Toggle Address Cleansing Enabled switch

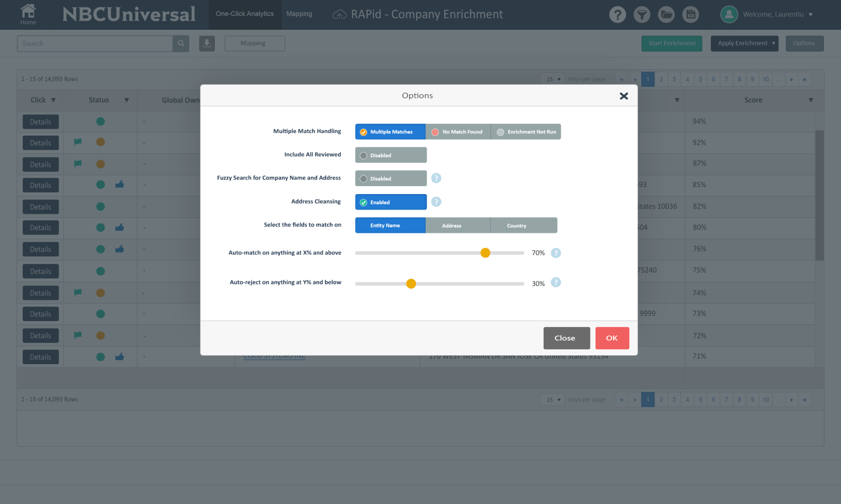(x=391, y=202)
